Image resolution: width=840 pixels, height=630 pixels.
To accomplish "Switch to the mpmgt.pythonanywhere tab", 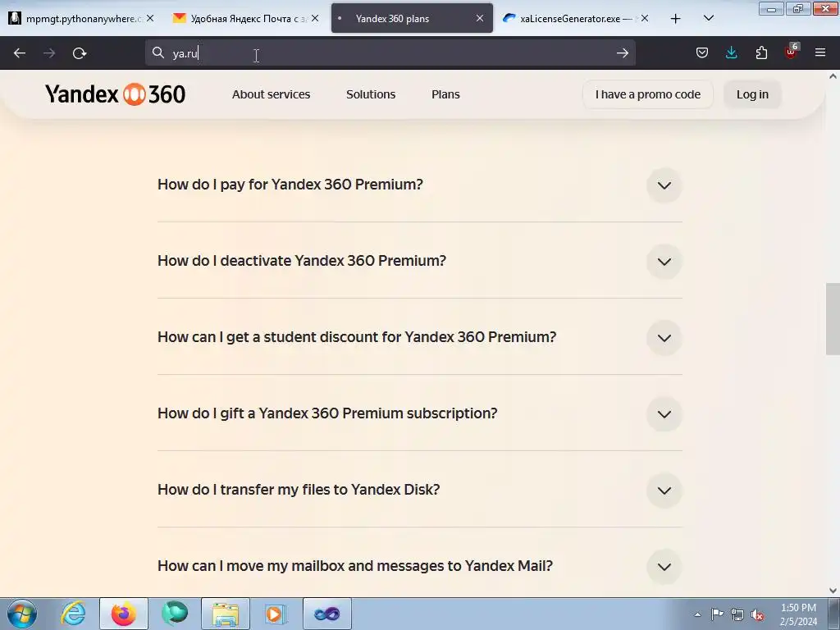I will pos(81,19).
